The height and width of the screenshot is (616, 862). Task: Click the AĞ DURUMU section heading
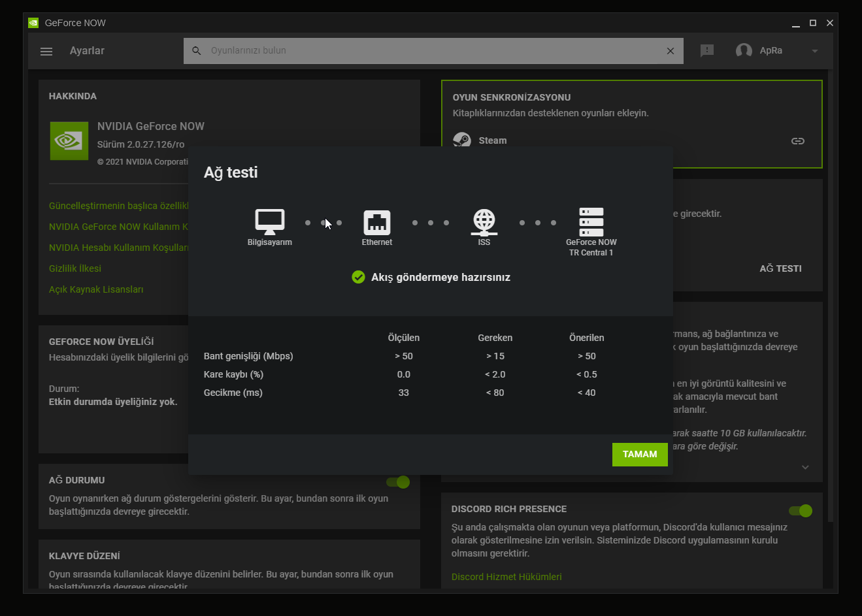click(77, 480)
